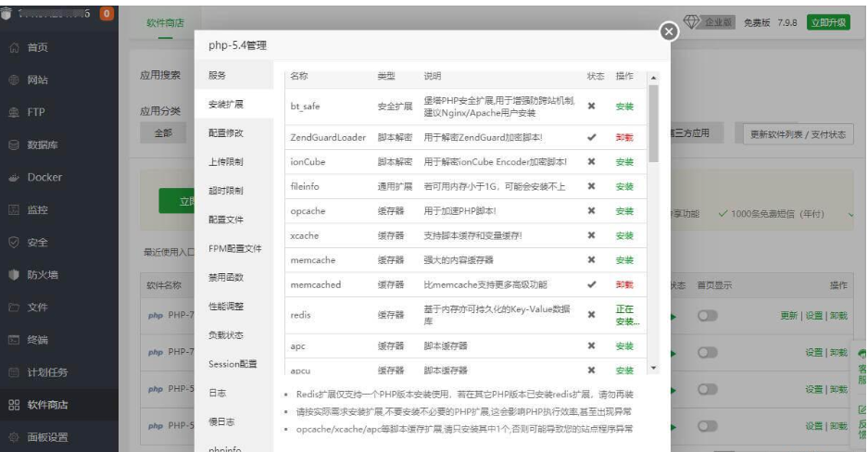Click 安装 link for opcache
The width and height of the screenshot is (868, 452).
tap(624, 211)
